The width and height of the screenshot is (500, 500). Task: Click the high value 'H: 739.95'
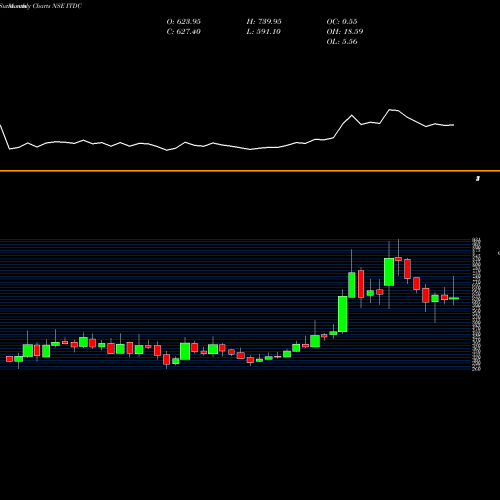[x=264, y=21]
